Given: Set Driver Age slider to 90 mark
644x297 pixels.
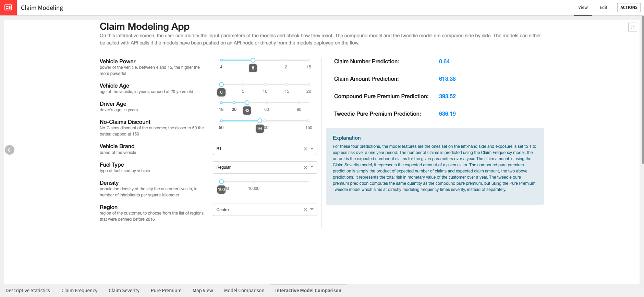Looking at the screenshot, I should [x=299, y=103].
